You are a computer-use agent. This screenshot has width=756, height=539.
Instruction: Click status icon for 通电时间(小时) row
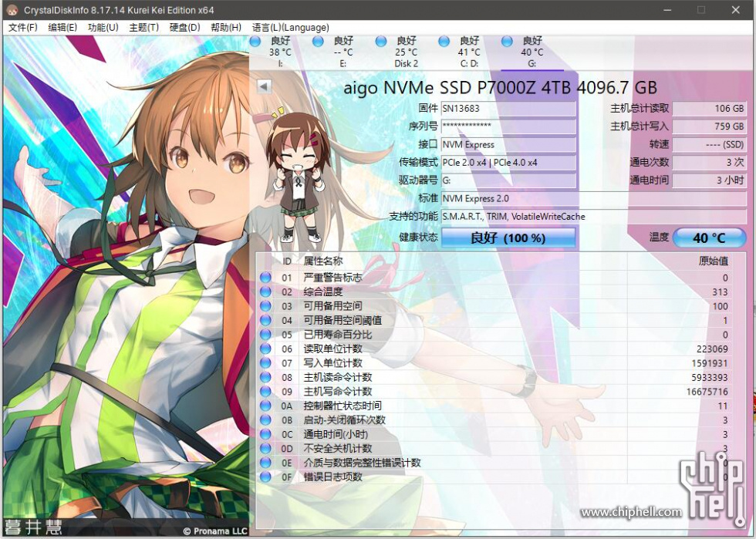tap(265, 434)
